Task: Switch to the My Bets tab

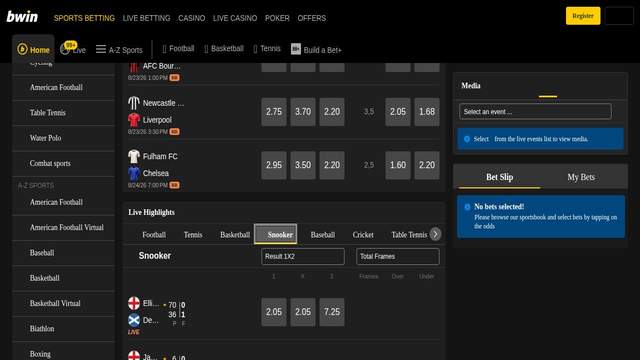Action: (581, 177)
